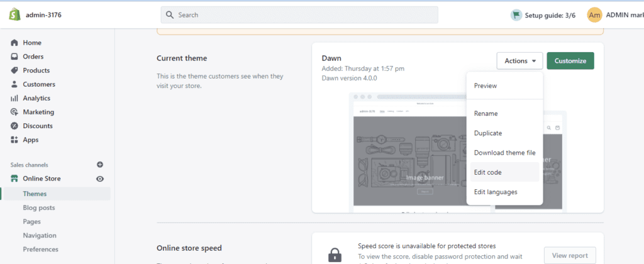
Task: Click the Sales channels heading
Action: click(29, 165)
